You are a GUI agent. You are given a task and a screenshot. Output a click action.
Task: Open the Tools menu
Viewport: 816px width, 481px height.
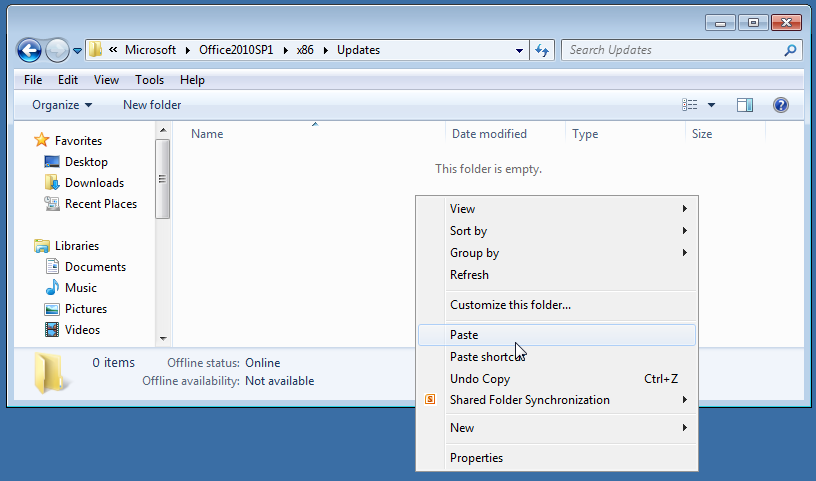(x=149, y=80)
